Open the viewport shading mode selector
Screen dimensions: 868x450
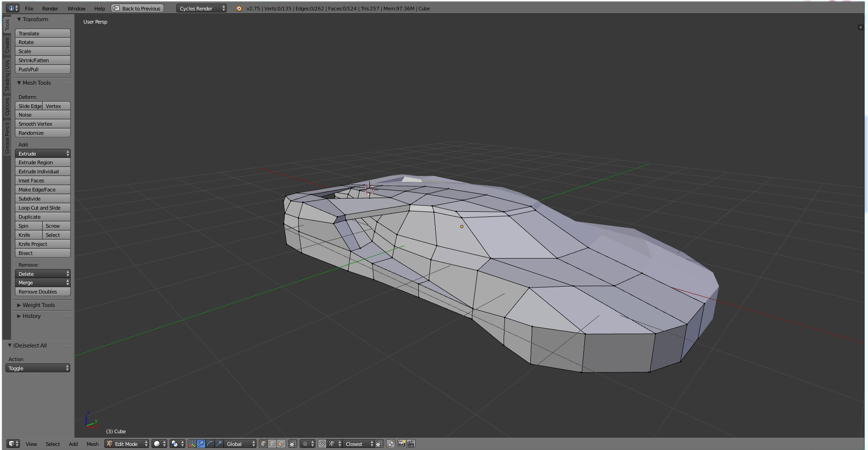pos(159,444)
